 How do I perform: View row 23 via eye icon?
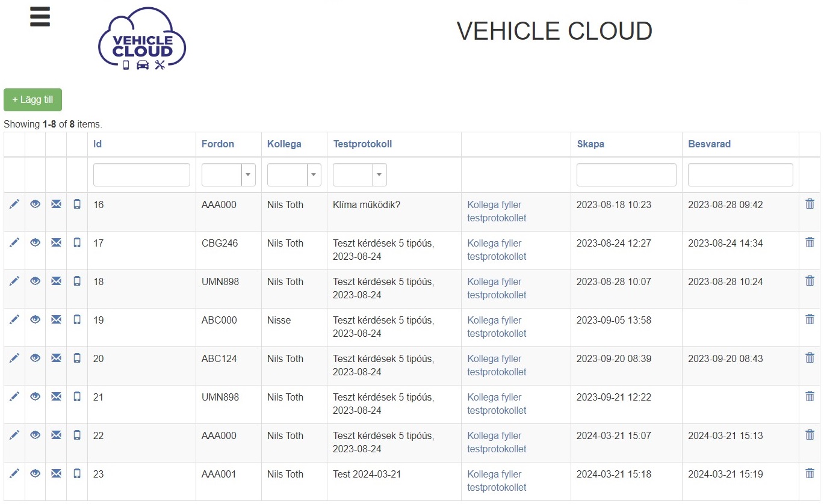coord(36,474)
